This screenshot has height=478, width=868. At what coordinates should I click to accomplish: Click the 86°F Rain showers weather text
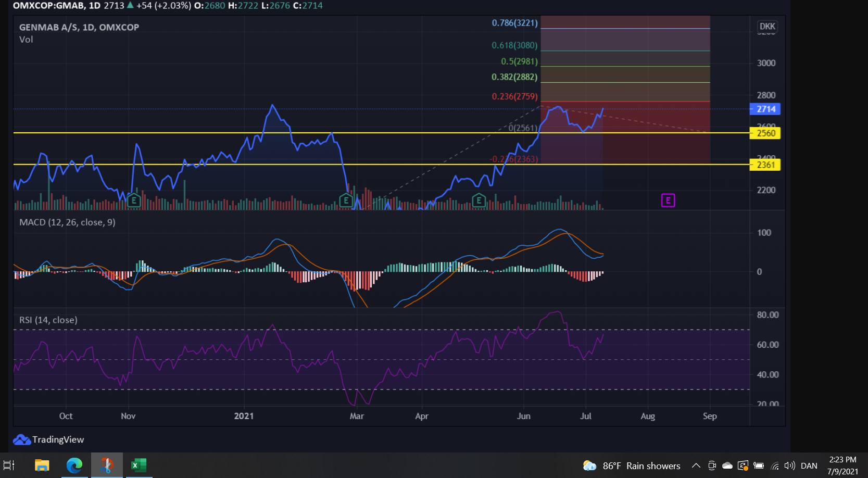[x=641, y=466]
